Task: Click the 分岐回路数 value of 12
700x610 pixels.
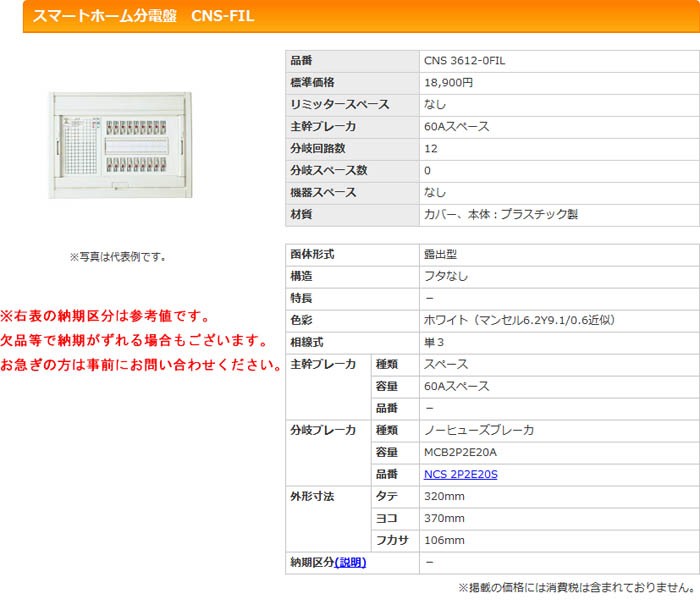Action: 431,148
